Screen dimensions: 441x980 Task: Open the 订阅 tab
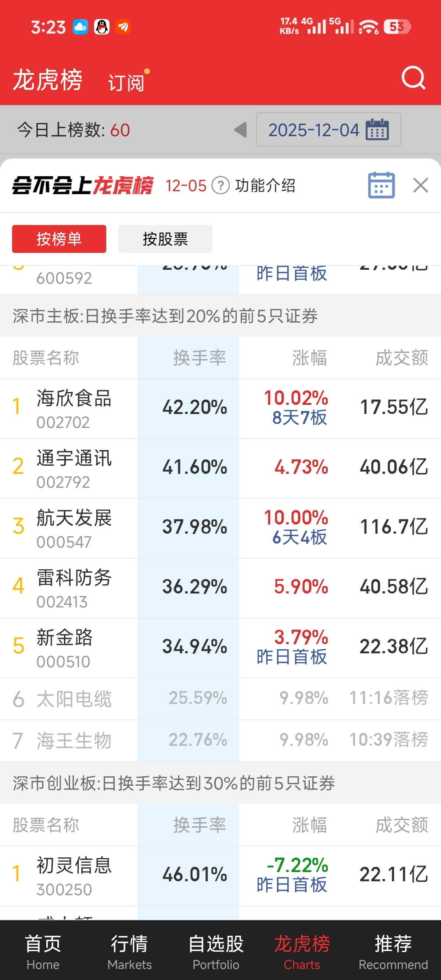pos(126,82)
